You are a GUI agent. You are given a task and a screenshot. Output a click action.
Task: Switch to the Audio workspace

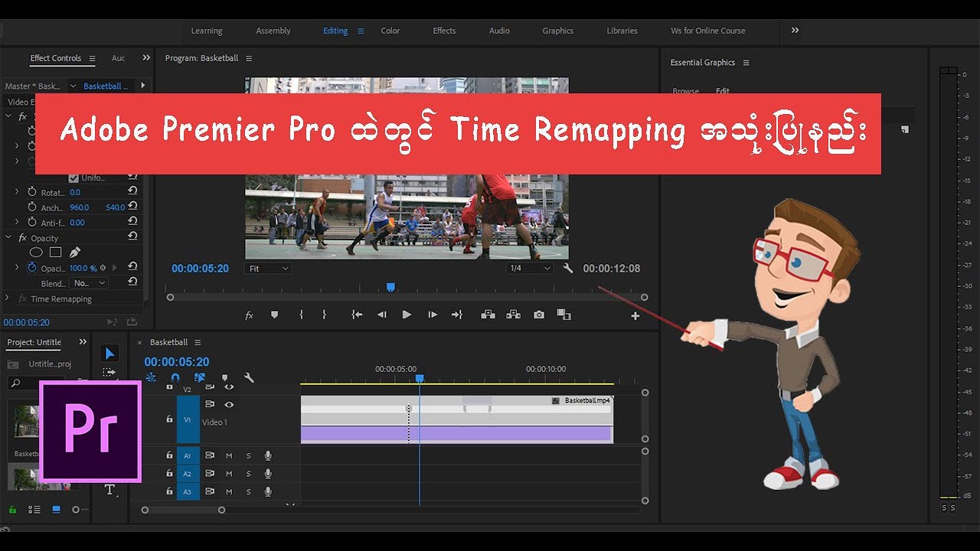[x=499, y=31]
